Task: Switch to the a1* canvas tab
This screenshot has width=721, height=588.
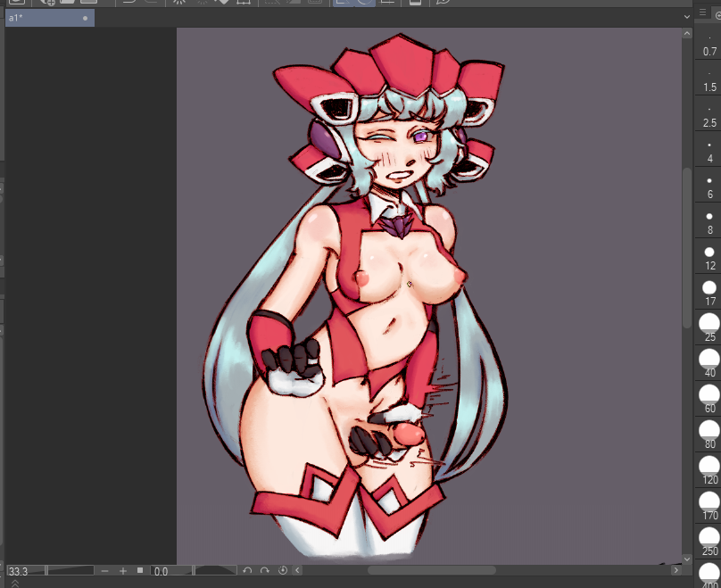Action: click(50, 18)
